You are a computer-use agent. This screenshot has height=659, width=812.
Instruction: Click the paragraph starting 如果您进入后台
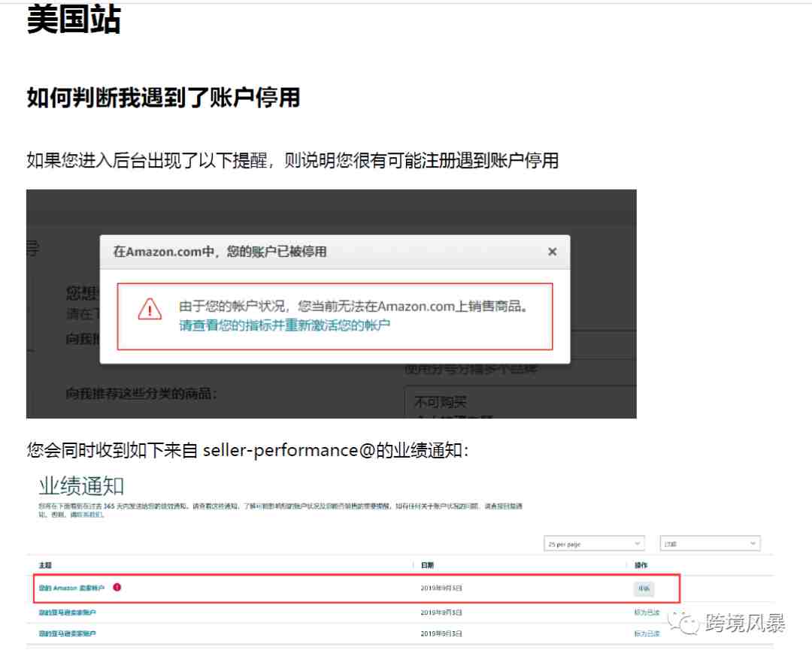292,161
